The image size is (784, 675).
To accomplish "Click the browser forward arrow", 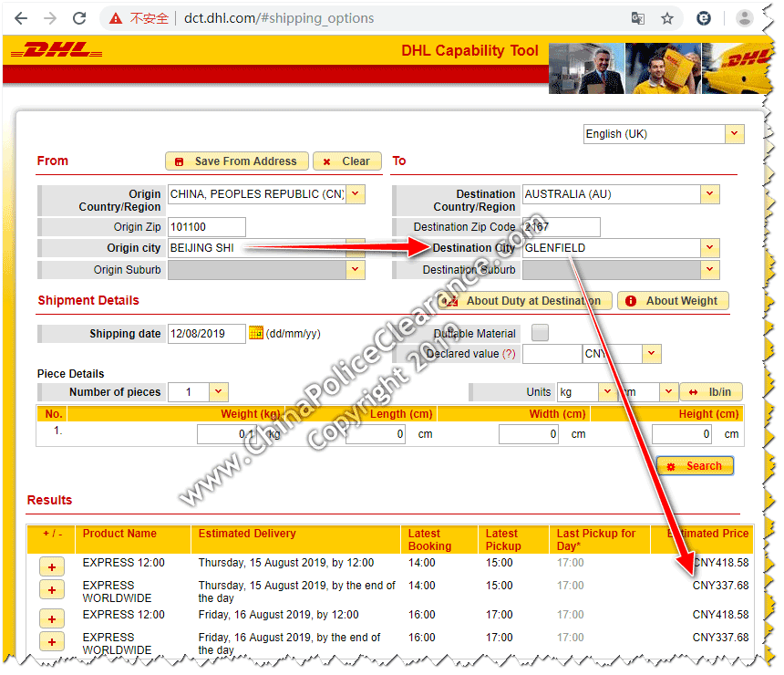I will point(50,18).
